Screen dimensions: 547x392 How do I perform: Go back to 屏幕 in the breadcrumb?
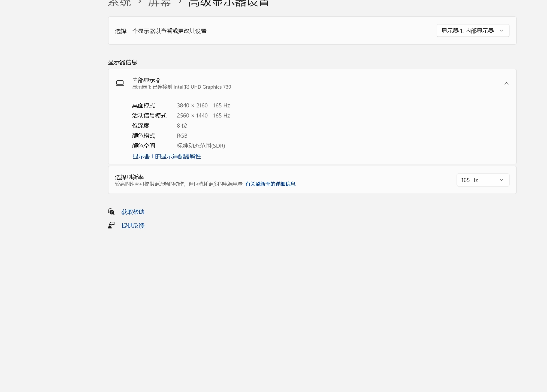click(x=160, y=3)
